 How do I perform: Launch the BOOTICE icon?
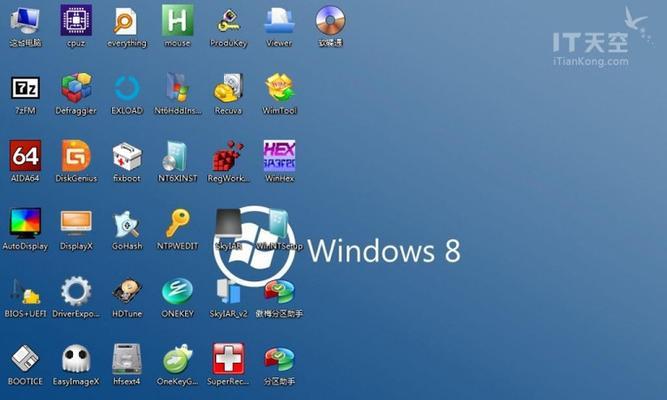pyautogui.click(x=25, y=359)
